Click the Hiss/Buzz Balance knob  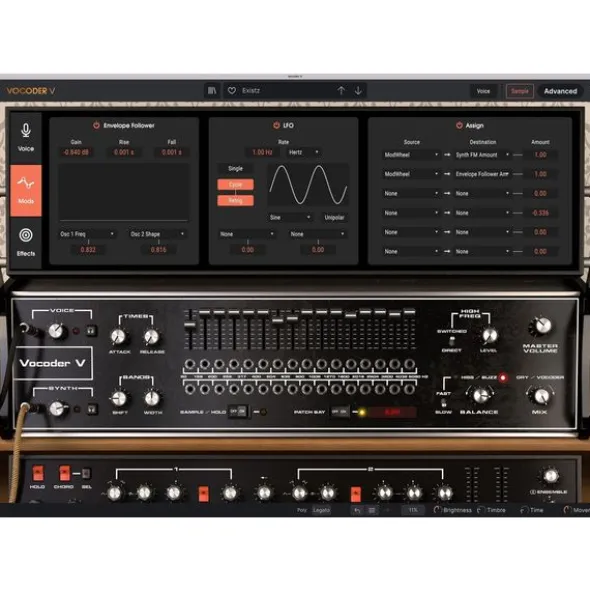pyautogui.click(x=480, y=396)
